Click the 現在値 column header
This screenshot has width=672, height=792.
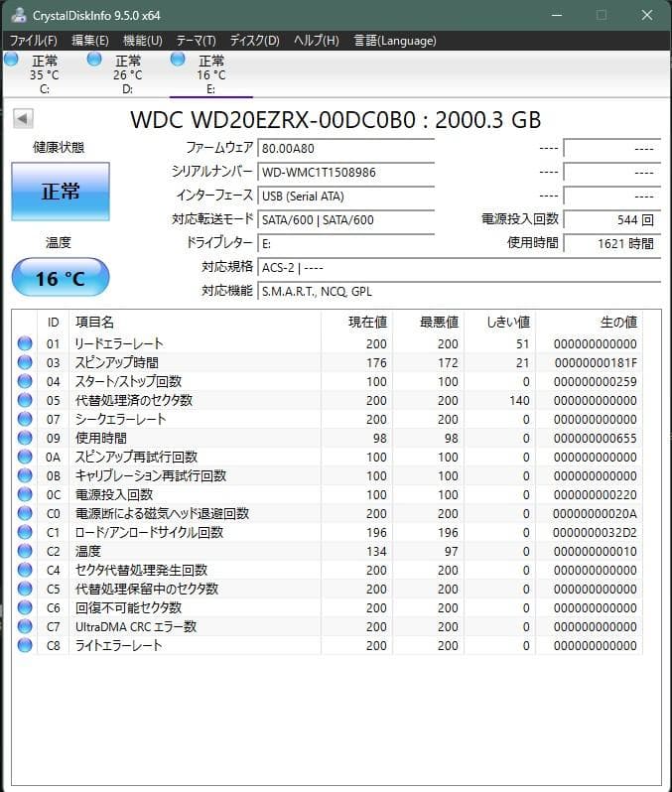[x=356, y=323]
